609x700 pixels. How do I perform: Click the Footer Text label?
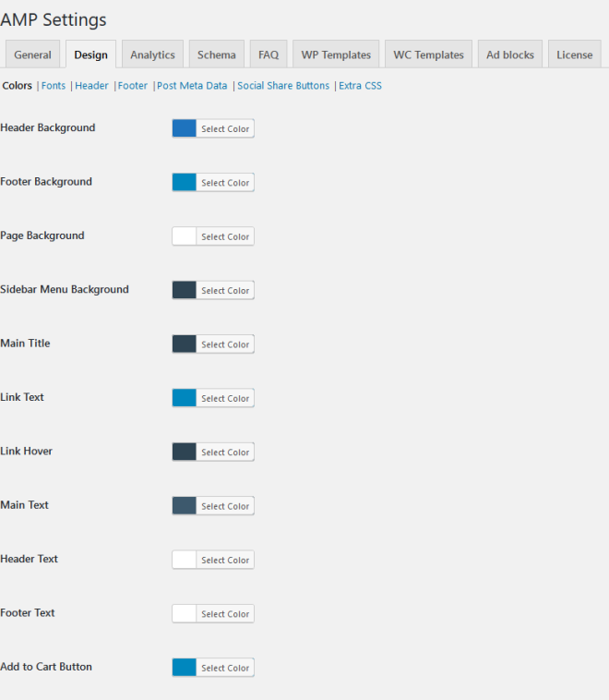(x=27, y=613)
